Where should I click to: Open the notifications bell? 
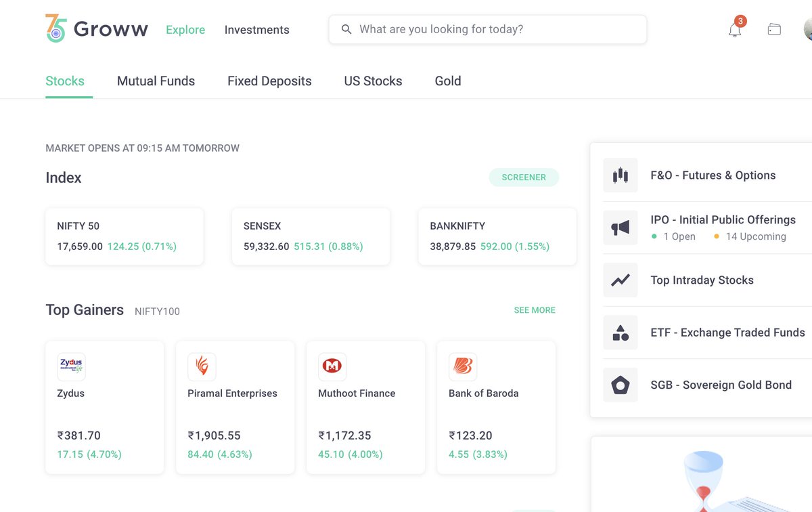[735, 30]
